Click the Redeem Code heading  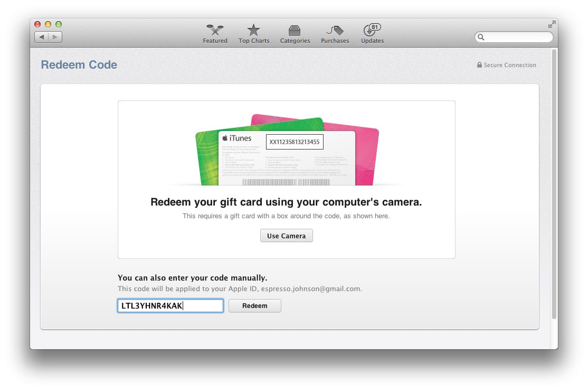click(x=79, y=64)
